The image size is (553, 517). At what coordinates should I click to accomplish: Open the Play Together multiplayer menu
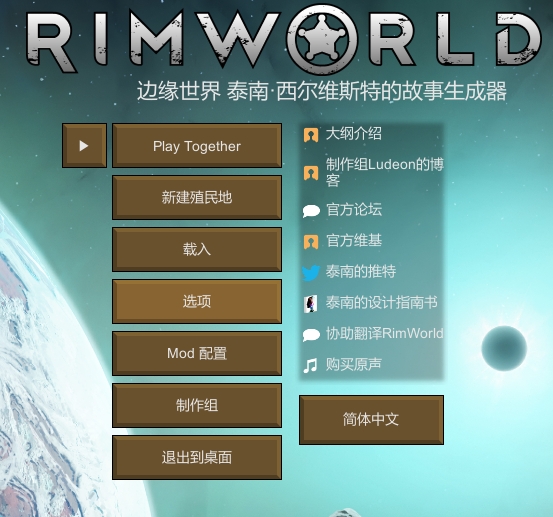tap(197, 145)
